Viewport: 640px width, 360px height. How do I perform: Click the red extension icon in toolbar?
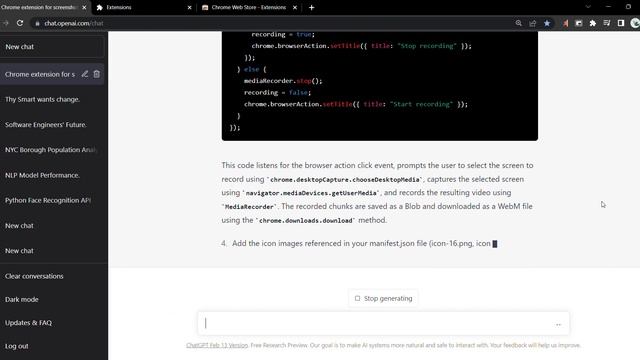point(565,23)
